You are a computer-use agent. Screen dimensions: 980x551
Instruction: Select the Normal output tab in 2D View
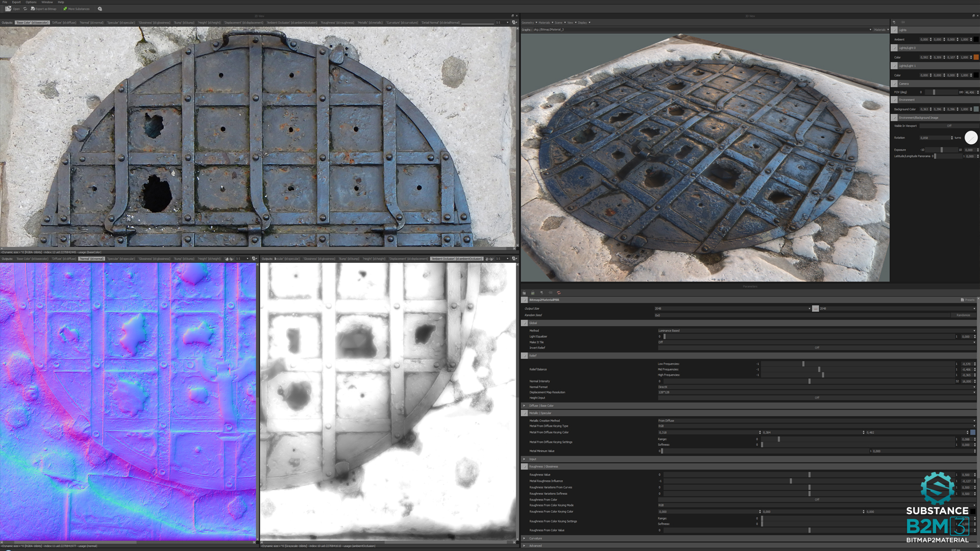coord(91,22)
